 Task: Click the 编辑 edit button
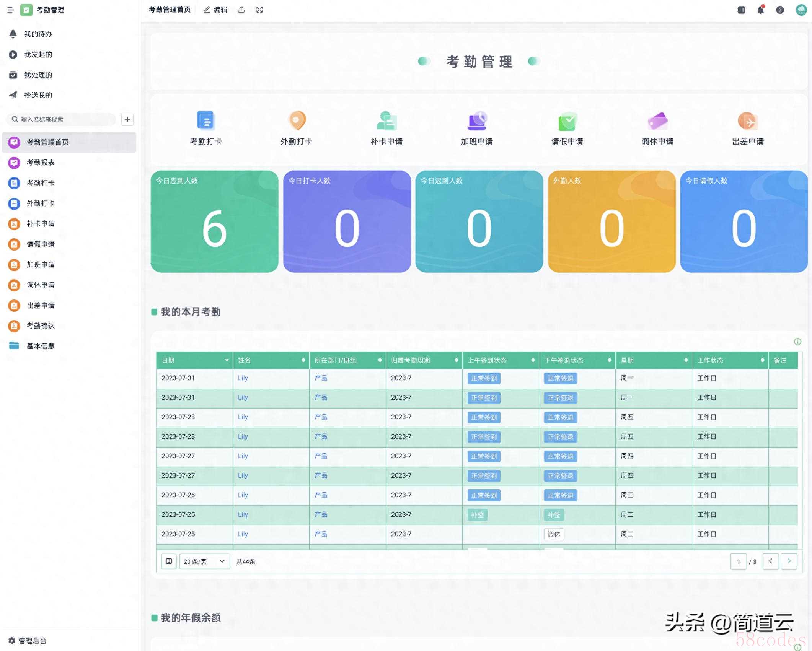tap(215, 10)
